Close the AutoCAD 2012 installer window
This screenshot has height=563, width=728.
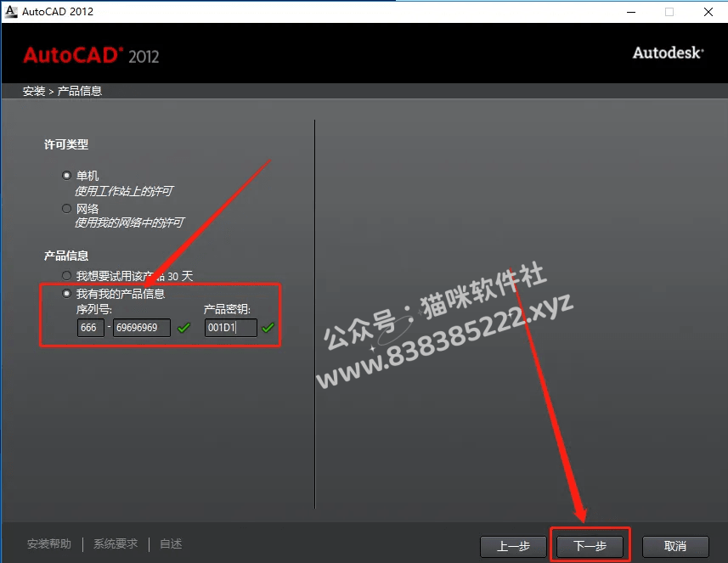pos(708,12)
